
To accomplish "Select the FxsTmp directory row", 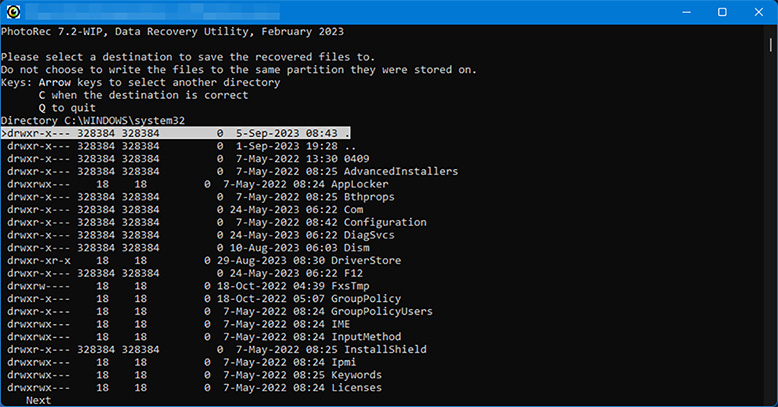I will tap(188, 286).
